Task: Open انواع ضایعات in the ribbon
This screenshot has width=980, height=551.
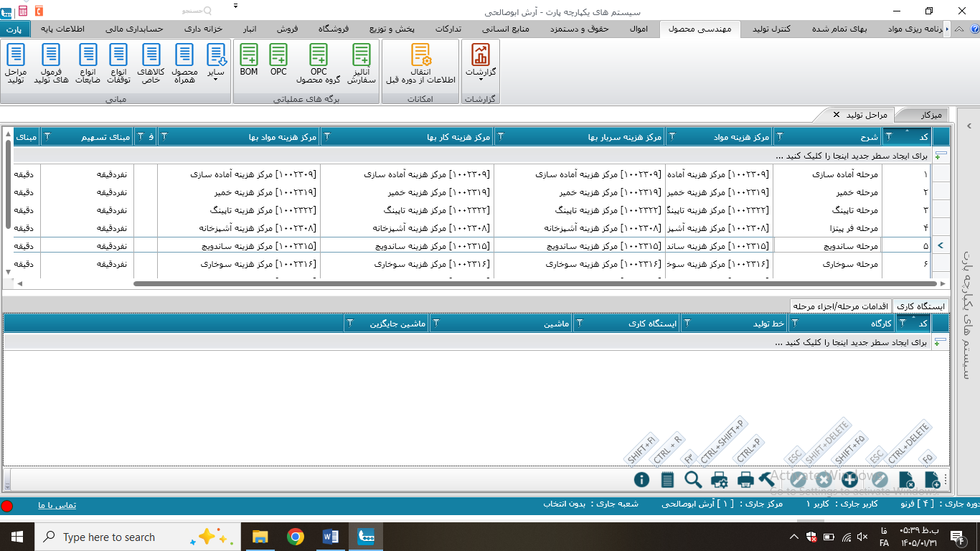Action: coord(88,64)
